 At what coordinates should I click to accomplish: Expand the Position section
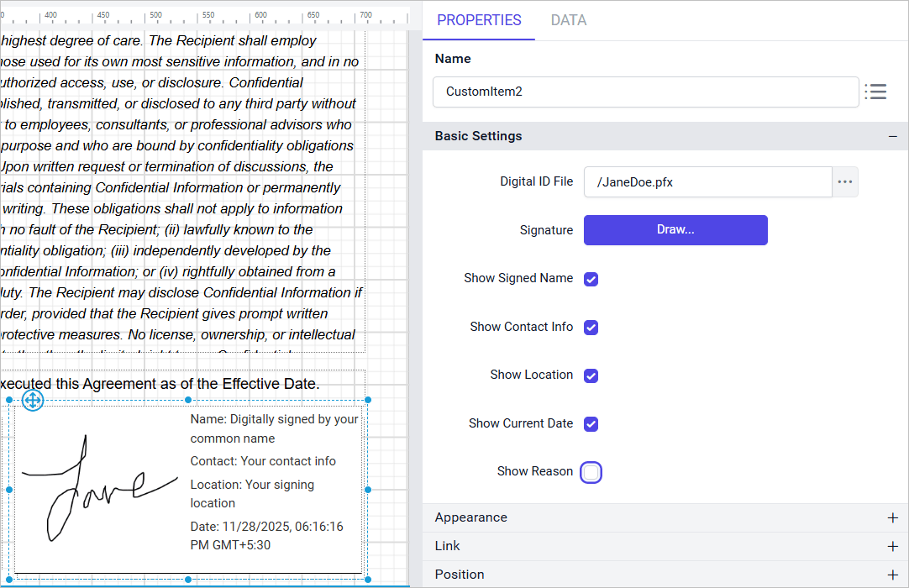(x=892, y=575)
